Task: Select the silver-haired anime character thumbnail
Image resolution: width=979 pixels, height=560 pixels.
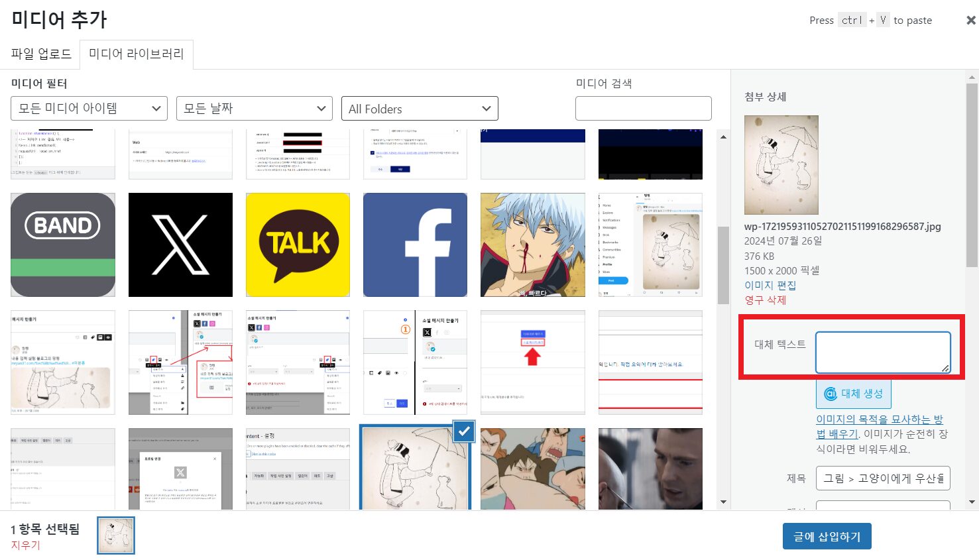Action: [x=532, y=245]
